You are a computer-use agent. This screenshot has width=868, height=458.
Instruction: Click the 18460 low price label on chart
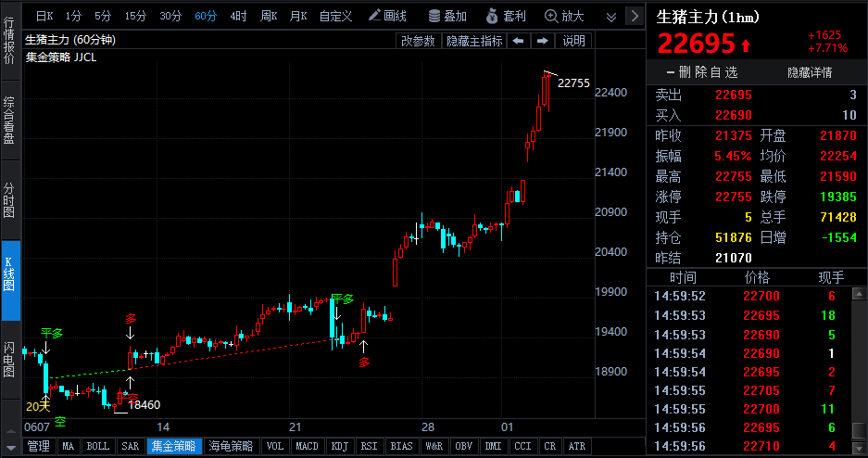[144, 405]
